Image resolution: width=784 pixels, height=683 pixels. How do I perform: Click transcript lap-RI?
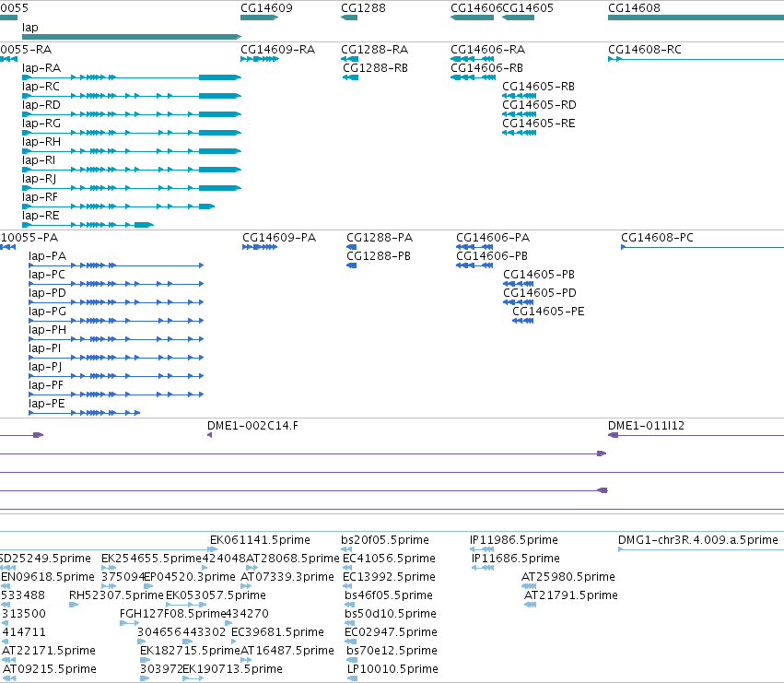39,160
